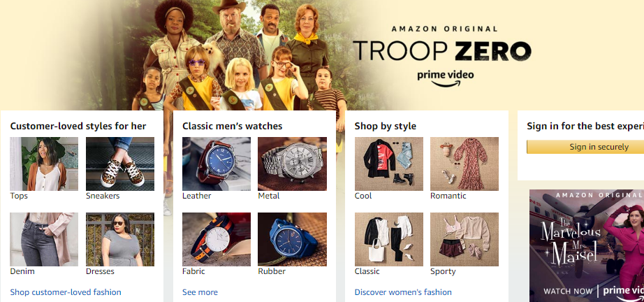Open the Tops category image
The image size is (644, 302).
44,164
